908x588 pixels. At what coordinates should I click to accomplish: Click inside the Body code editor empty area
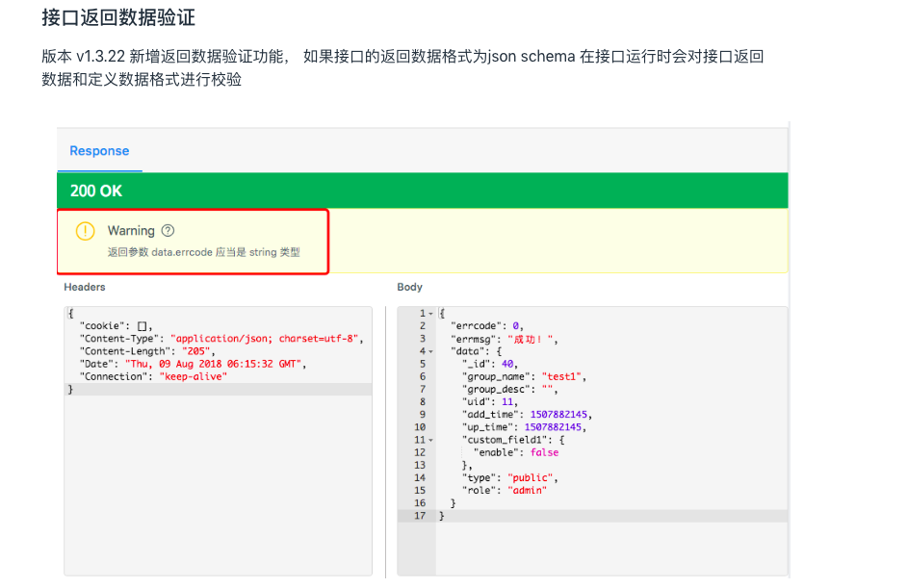tap(610, 549)
